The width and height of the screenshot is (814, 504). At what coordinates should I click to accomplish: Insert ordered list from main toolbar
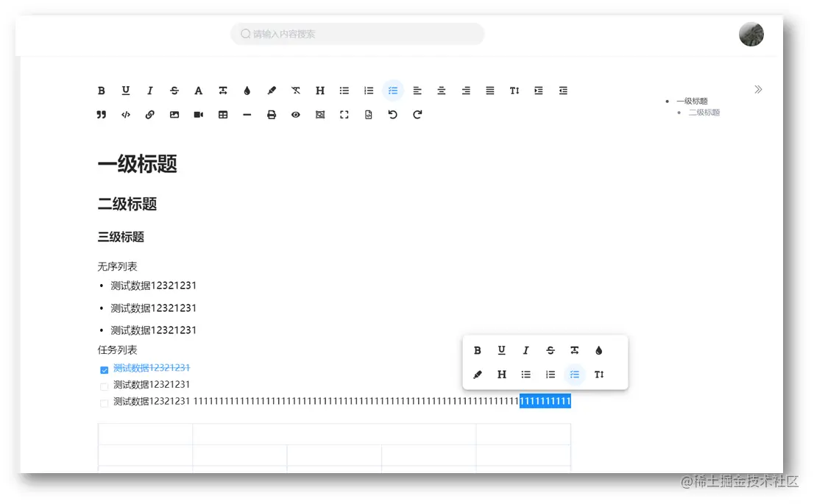click(369, 90)
